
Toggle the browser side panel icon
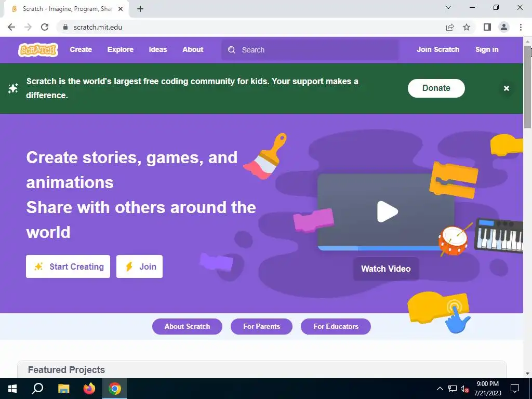(487, 27)
